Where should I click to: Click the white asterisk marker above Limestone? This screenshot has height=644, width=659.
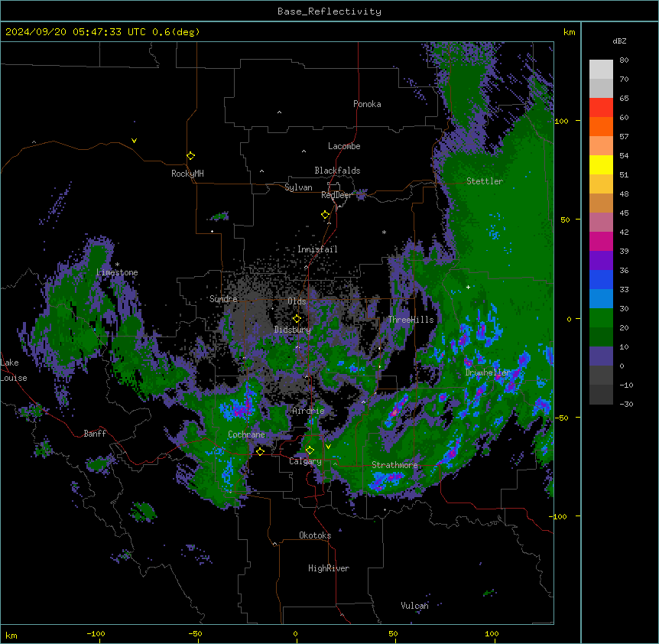pyautogui.click(x=117, y=265)
